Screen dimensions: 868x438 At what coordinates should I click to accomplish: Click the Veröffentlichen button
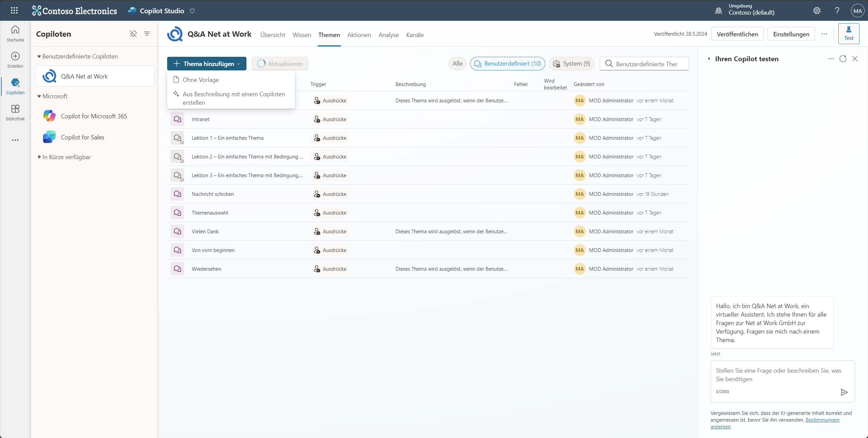737,34
